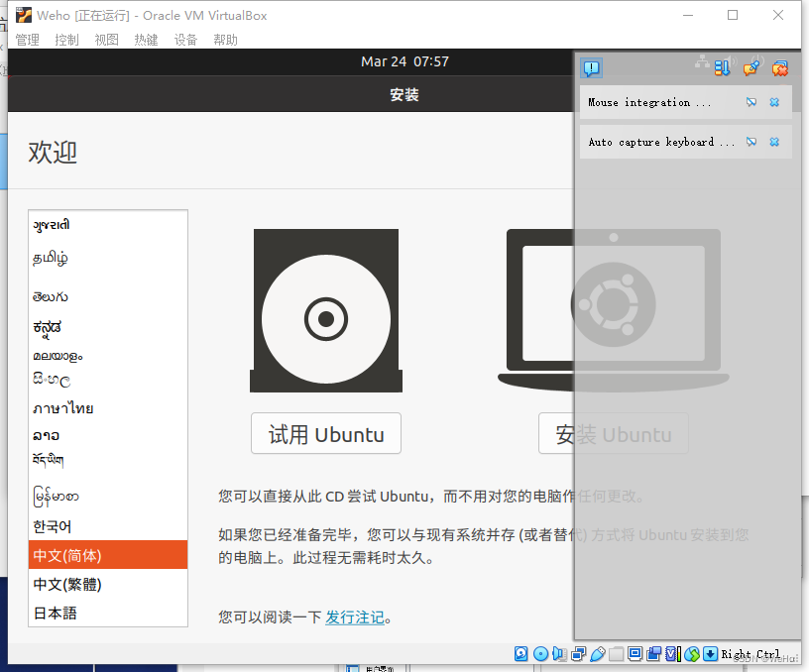
Task: Open the 视图 menu
Action: [x=107, y=40]
